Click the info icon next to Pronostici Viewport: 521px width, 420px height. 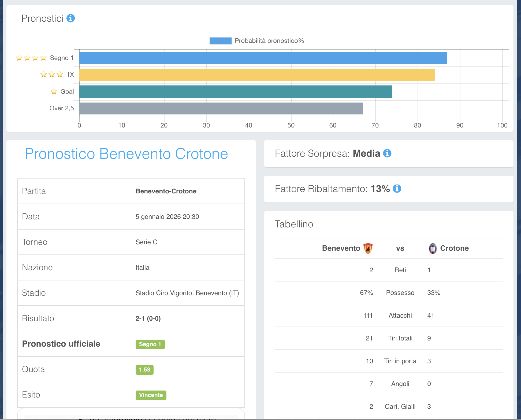70,18
